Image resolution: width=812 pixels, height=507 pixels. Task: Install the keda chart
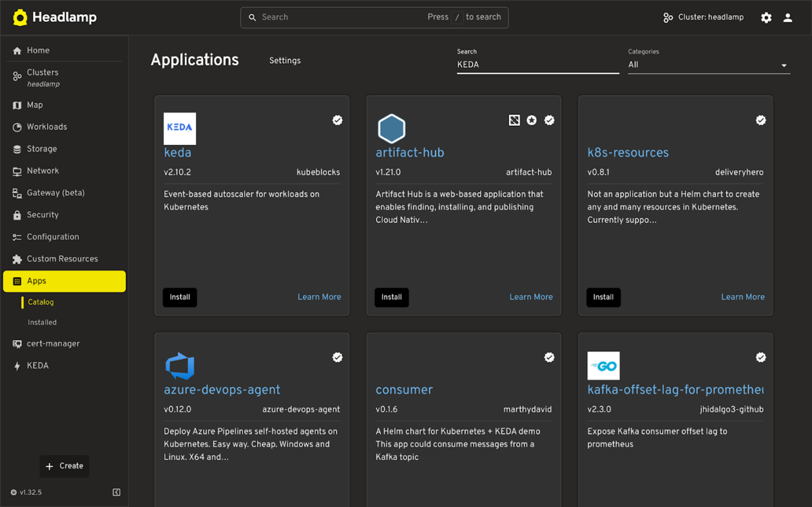[x=180, y=297]
